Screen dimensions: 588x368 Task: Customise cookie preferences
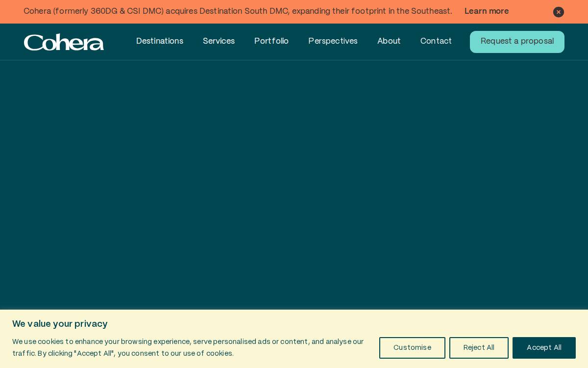412,348
